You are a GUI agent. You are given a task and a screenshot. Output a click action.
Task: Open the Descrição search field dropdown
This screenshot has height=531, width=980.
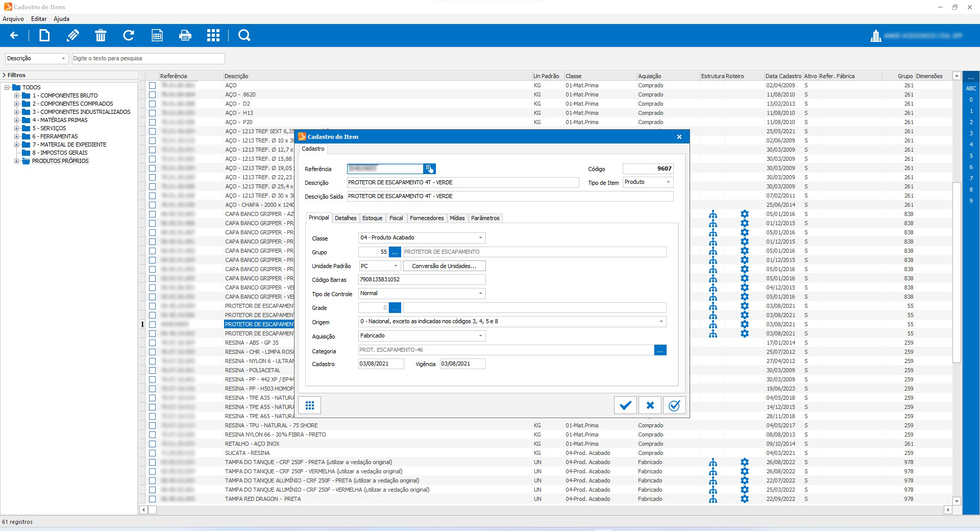point(63,59)
